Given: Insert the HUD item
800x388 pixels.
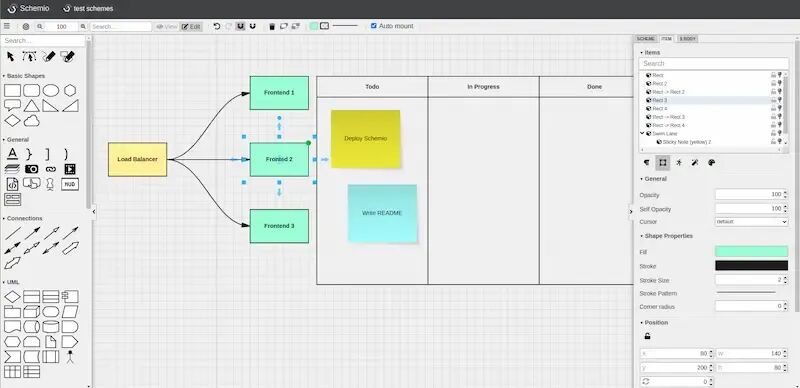Looking at the screenshot, I should tap(70, 184).
